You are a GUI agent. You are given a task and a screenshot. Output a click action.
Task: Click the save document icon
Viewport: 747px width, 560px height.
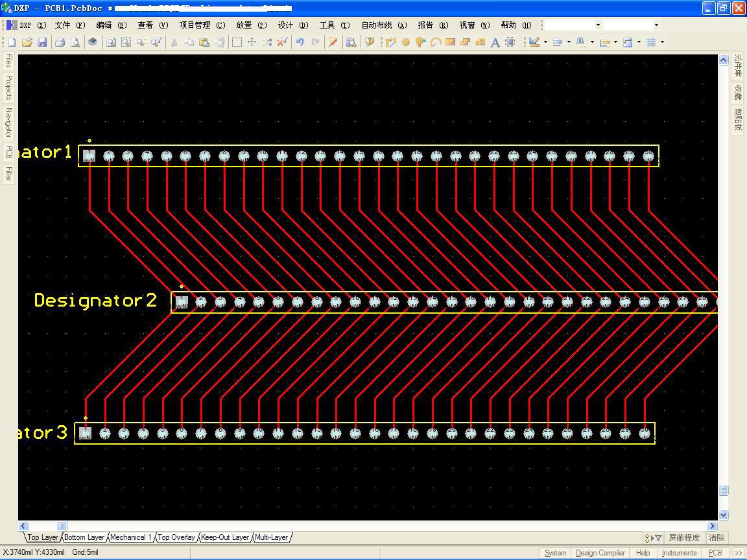pyautogui.click(x=42, y=42)
